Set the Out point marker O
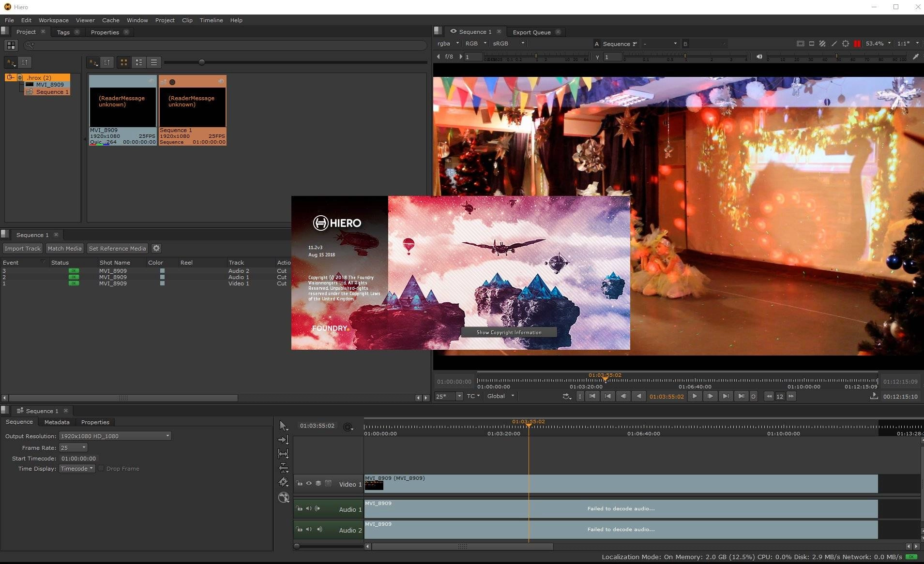This screenshot has height=564, width=924. tap(753, 396)
